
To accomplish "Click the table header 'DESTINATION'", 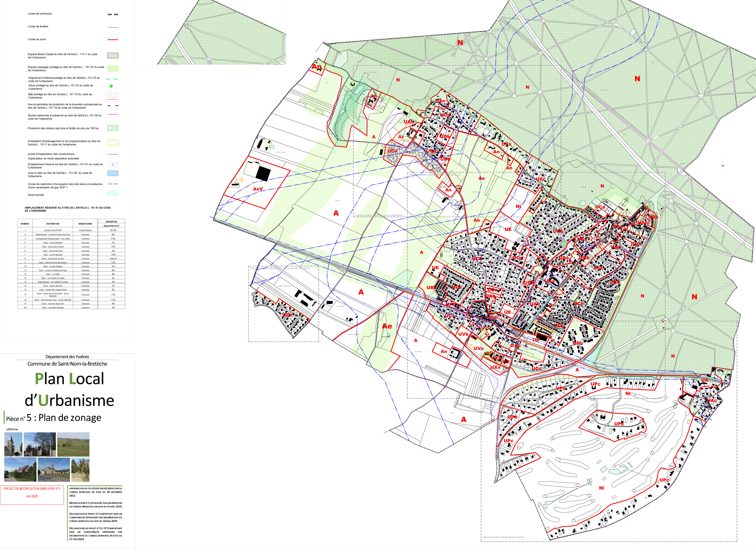I will tap(53, 224).
